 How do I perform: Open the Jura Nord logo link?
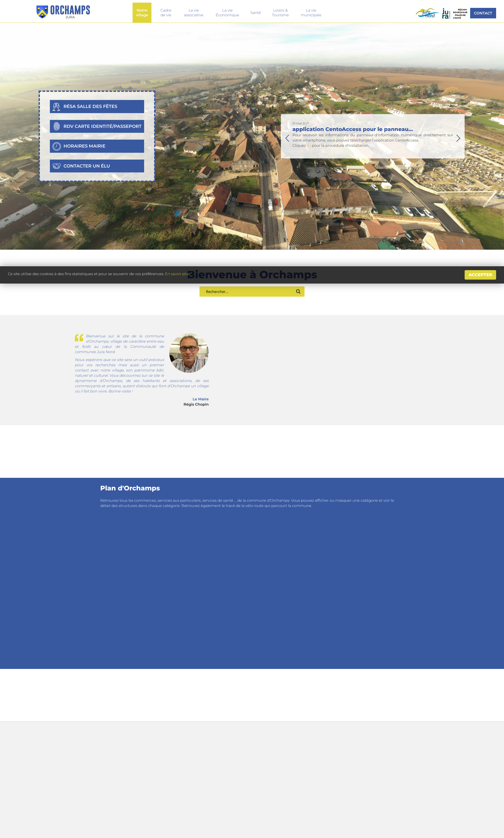pyautogui.click(x=427, y=13)
